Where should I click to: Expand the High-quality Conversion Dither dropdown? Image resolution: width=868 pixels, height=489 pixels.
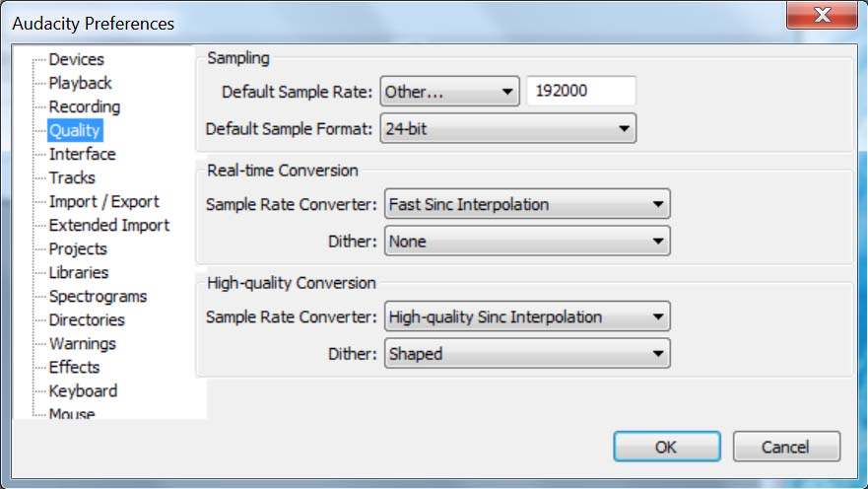(526, 353)
